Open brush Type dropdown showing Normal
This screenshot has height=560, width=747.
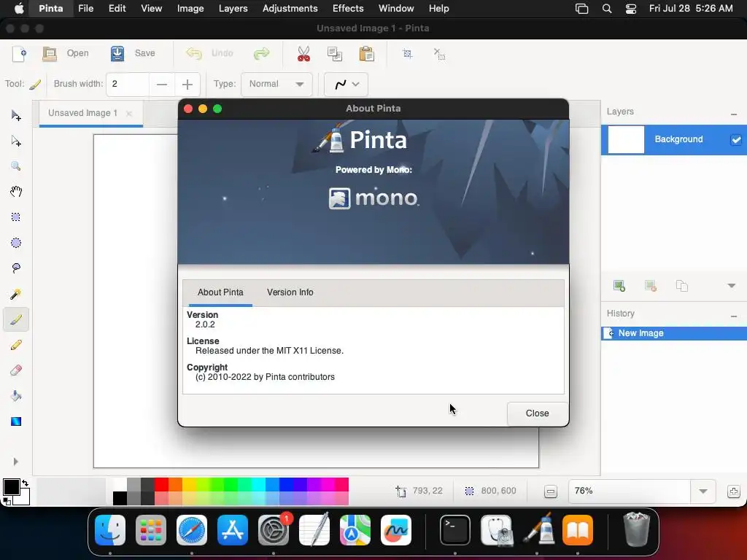pos(276,85)
